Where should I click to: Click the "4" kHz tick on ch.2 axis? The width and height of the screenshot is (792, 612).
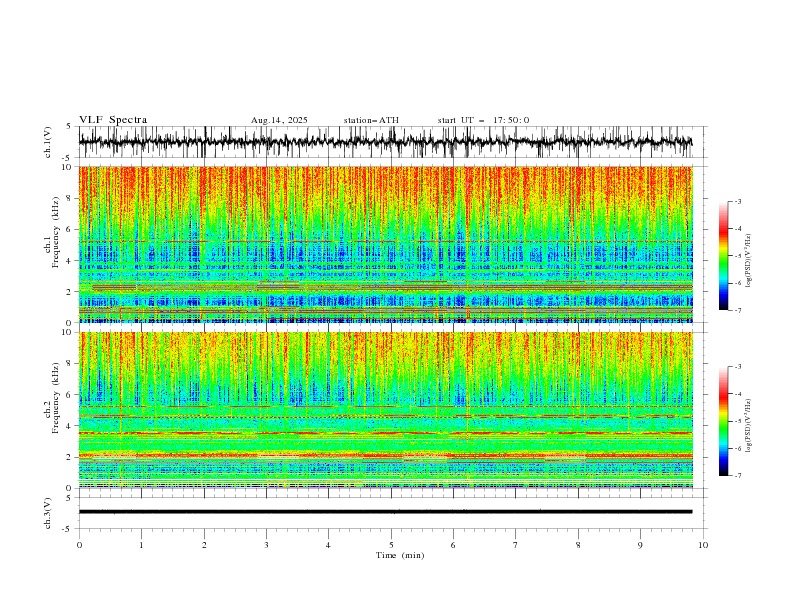(x=71, y=426)
